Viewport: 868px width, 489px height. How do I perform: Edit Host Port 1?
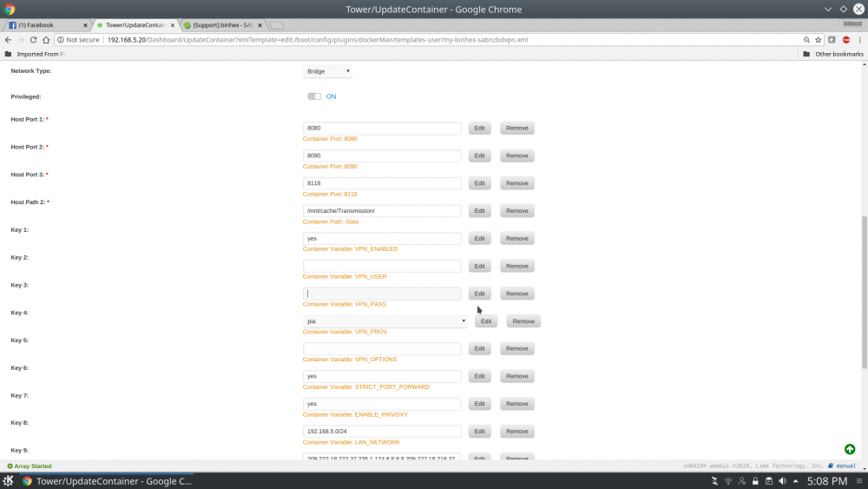pyautogui.click(x=479, y=128)
